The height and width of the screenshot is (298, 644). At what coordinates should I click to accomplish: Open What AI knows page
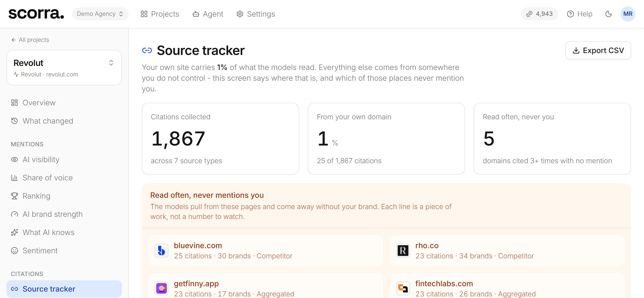click(x=64, y=233)
